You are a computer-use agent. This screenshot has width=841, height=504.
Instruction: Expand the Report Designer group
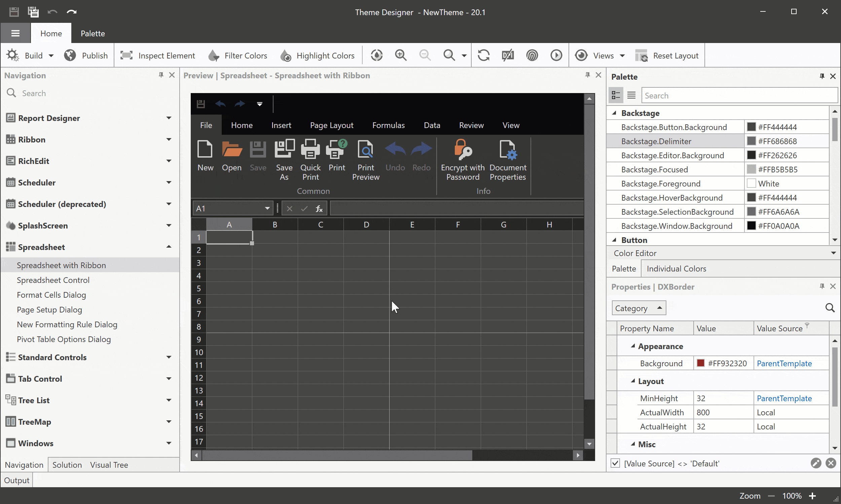[169, 118]
